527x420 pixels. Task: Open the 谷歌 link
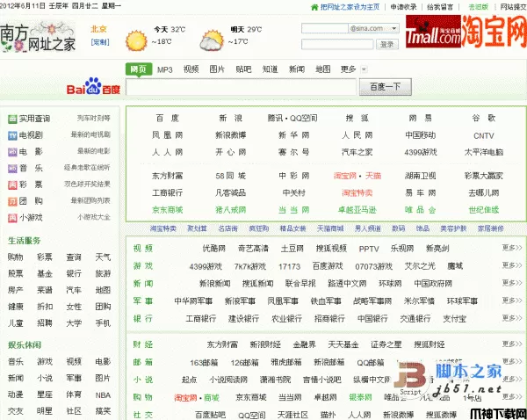coord(484,118)
